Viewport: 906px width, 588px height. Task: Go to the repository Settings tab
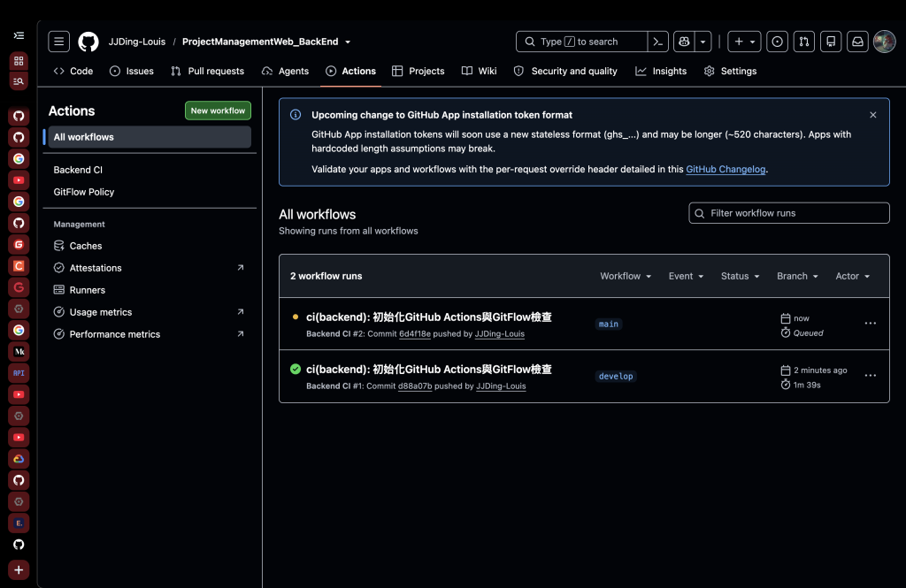pyautogui.click(x=730, y=71)
